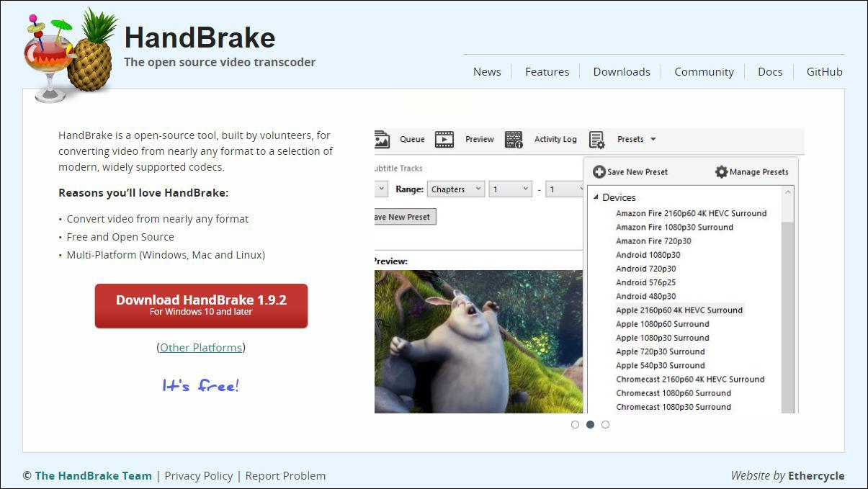Click the Big Buck Bunny preview image

(x=478, y=341)
